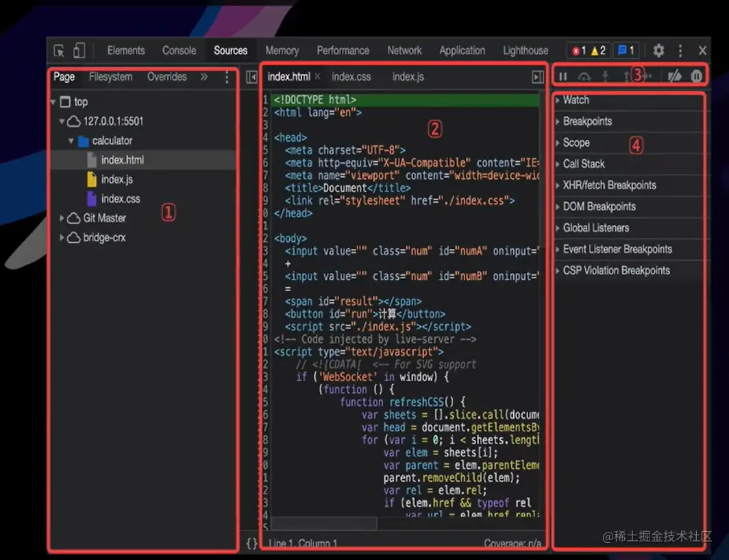Image resolution: width=729 pixels, height=560 pixels.
Task: Select the Sources tab
Action: point(231,51)
